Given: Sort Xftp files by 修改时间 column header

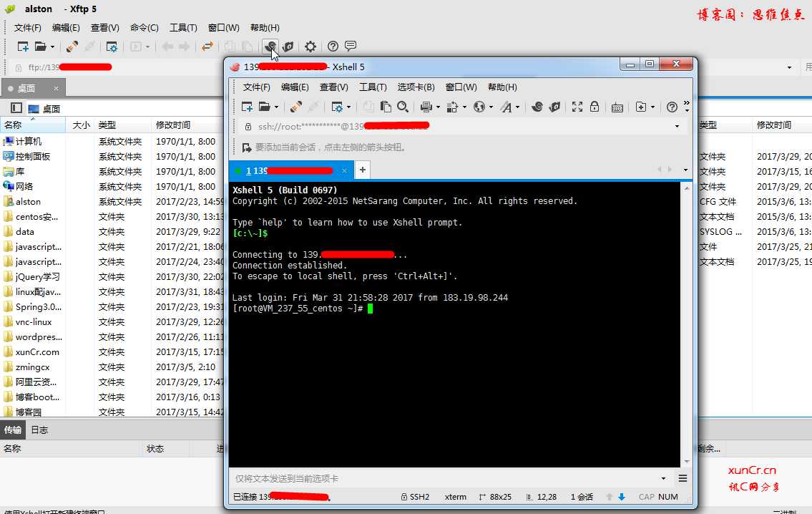Looking at the screenshot, I should 188,125.
